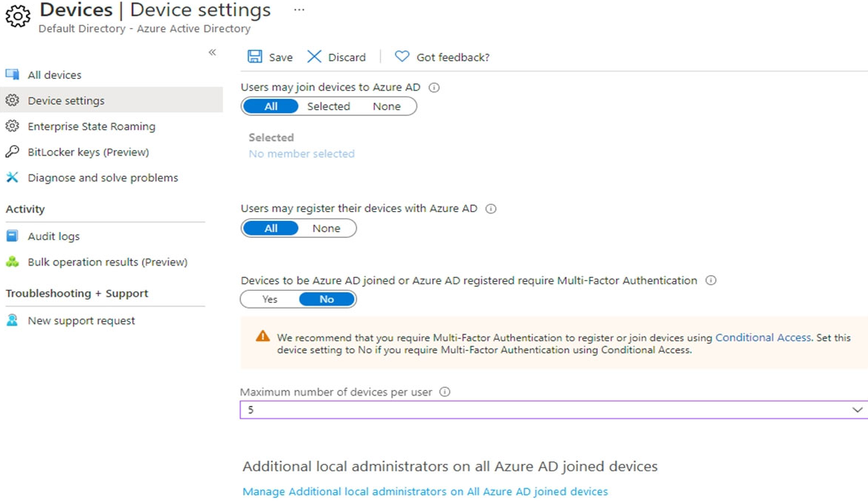Image resolution: width=868 pixels, height=501 pixels.
Task: Click the Audit logs icon
Action: tap(12, 236)
